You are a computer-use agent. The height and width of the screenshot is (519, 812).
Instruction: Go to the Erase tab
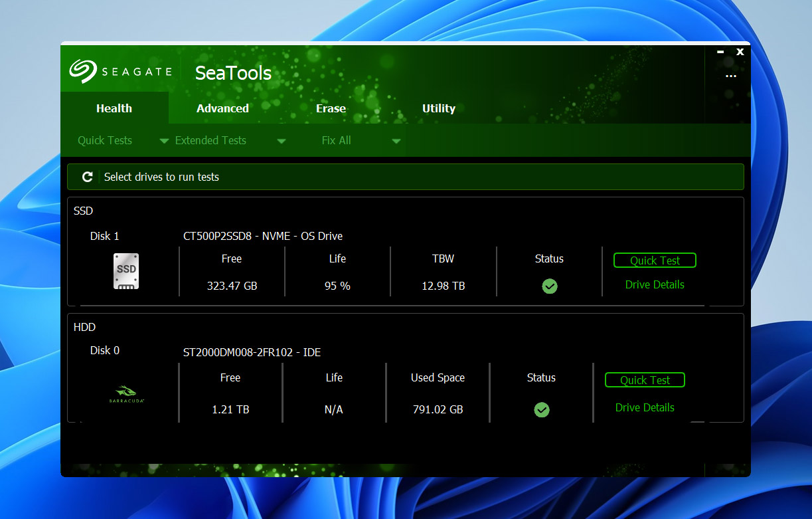331,108
